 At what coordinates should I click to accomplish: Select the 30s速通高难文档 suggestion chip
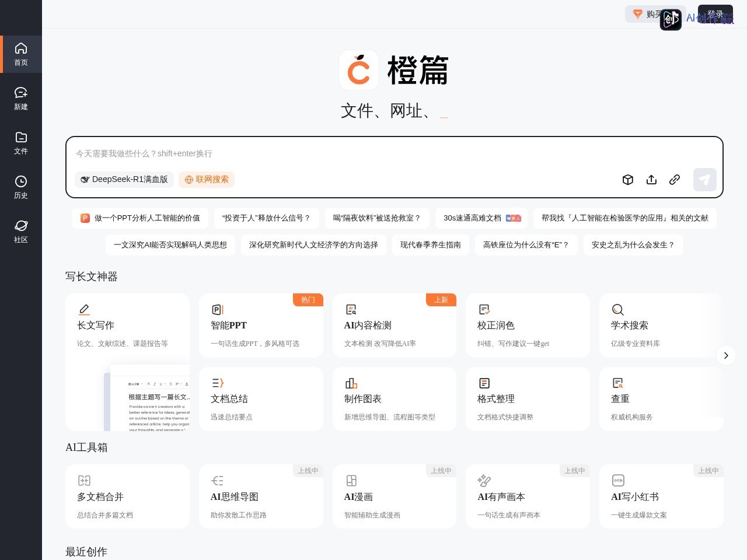coord(481,218)
